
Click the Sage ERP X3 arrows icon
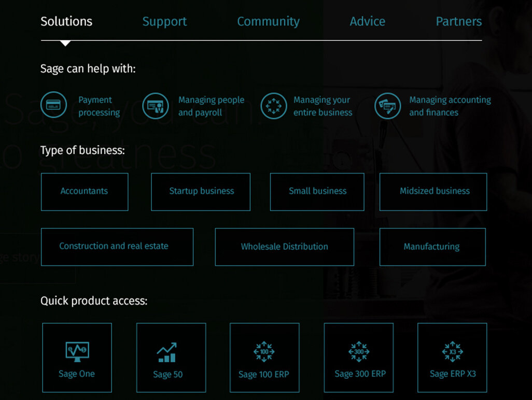pyautogui.click(x=453, y=351)
